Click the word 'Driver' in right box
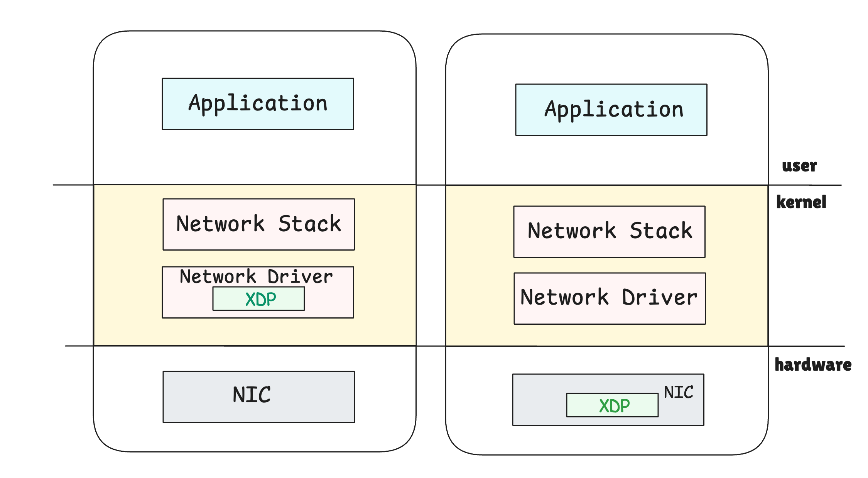The image size is (868, 478). click(660, 297)
